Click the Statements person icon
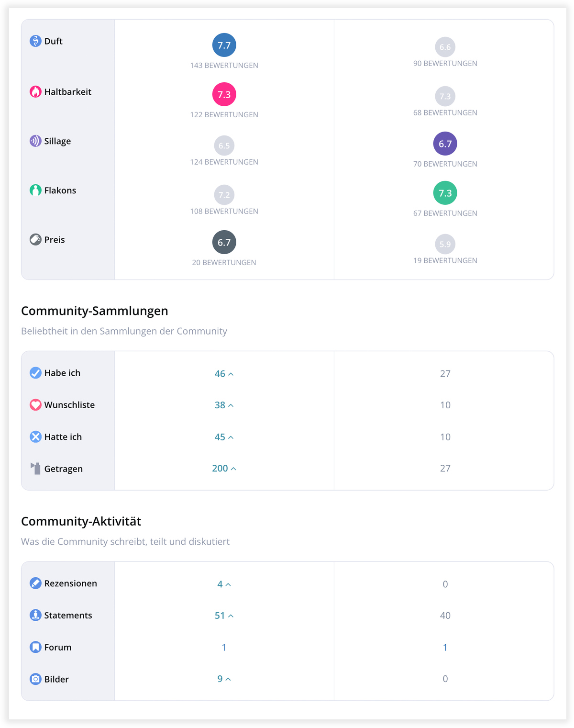The width and height of the screenshot is (574, 728). (35, 616)
